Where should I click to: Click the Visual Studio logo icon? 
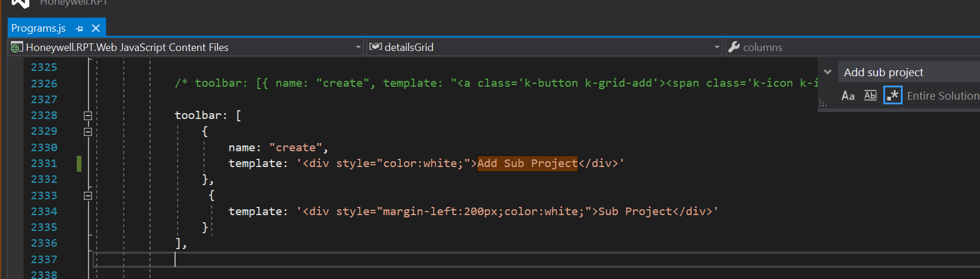[x=20, y=3]
